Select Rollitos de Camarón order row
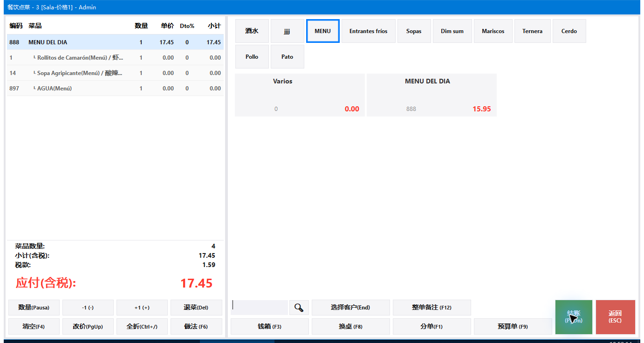Image resolution: width=644 pixels, height=343 pixels. (115, 58)
